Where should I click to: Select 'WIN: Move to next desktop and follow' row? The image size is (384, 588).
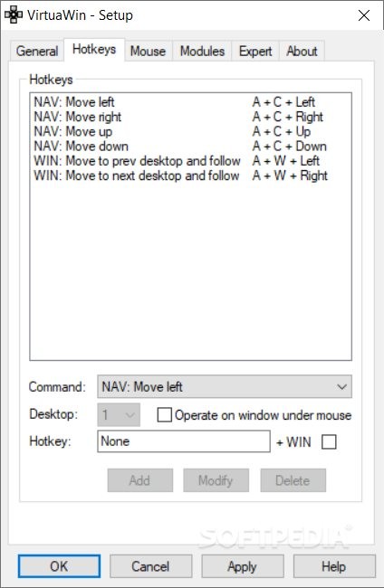click(190, 175)
